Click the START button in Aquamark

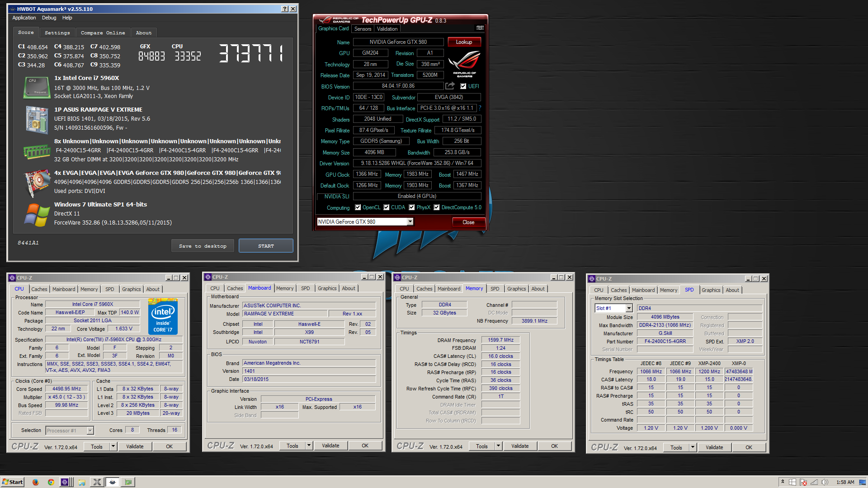click(x=266, y=246)
